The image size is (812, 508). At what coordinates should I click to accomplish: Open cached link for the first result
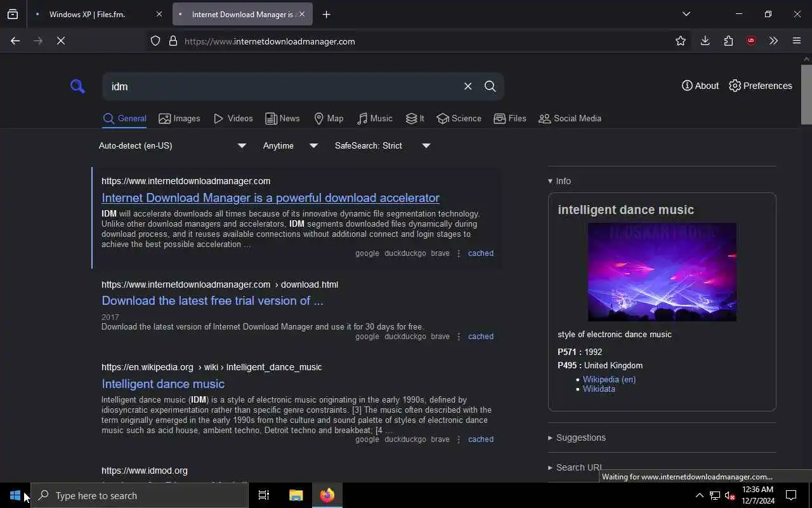tap(480, 253)
